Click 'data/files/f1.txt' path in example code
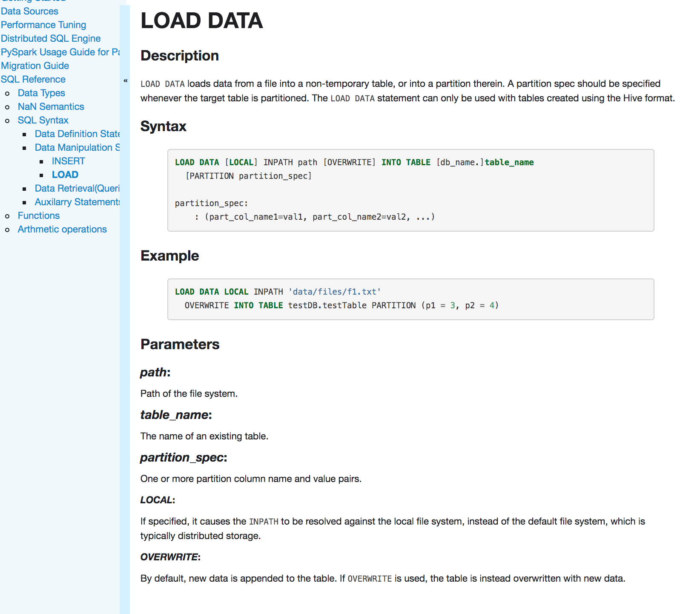The height and width of the screenshot is (614, 700). coord(335,292)
